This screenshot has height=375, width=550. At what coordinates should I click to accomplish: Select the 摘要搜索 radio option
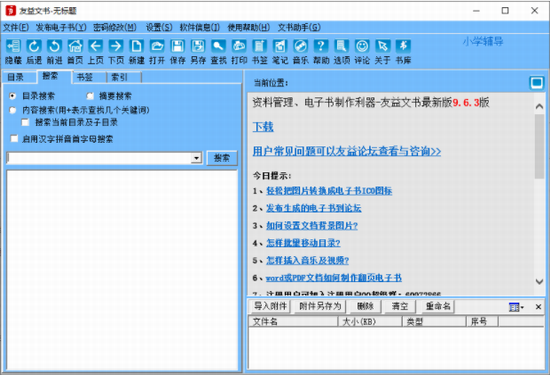(90, 96)
